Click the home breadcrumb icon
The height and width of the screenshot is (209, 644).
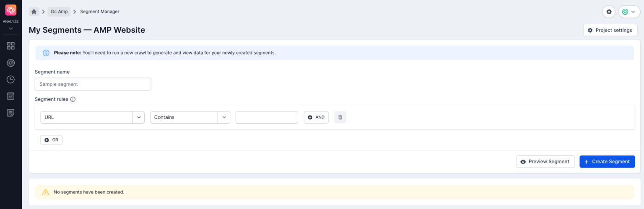click(x=34, y=12)
